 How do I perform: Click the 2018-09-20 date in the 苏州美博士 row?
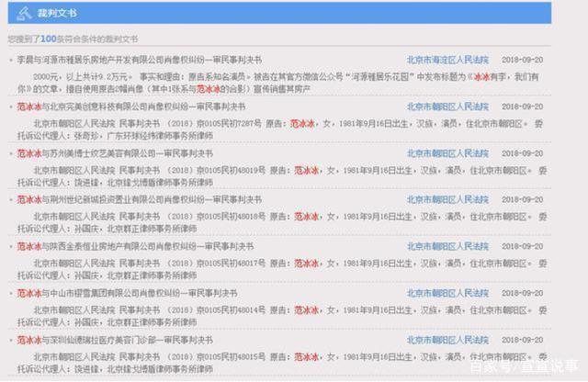[523, 153]
